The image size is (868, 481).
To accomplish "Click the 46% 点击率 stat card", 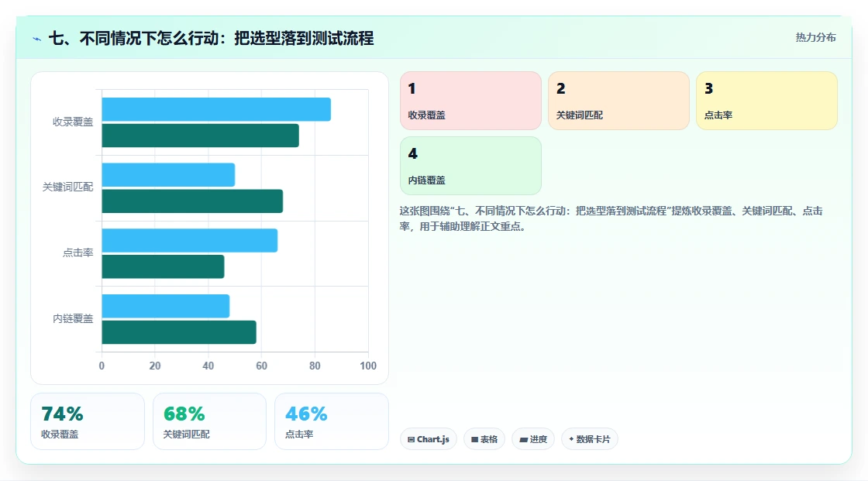I will 332,421.
